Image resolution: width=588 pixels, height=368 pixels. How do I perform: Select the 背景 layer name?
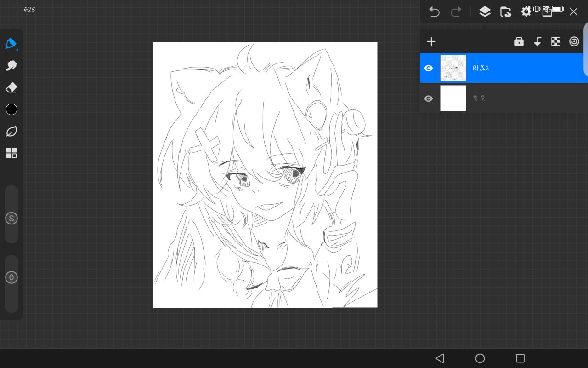[x=479, y=98]
